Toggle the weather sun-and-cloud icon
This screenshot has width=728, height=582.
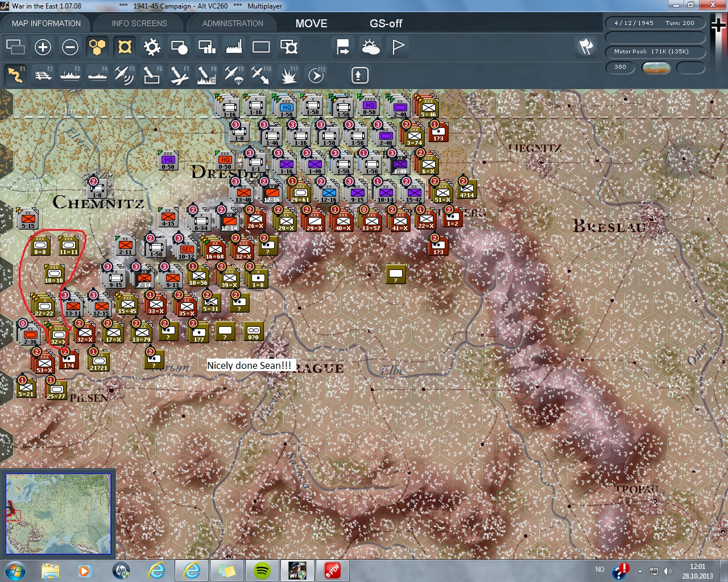coord(370,47)
